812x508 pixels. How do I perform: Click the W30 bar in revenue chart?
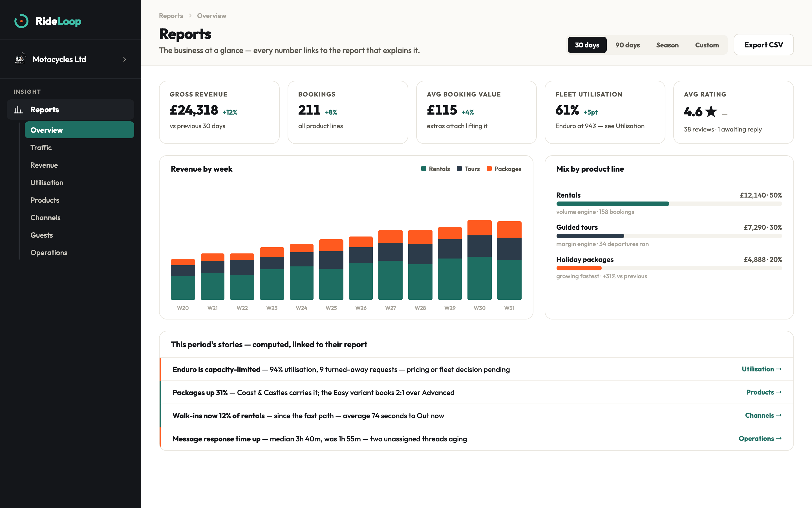[479, 260]
